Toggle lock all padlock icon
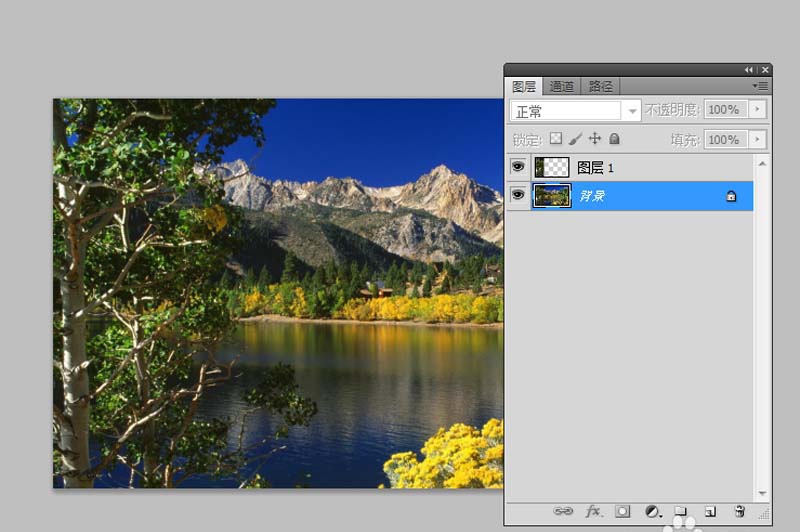 (x=614, y=138)
